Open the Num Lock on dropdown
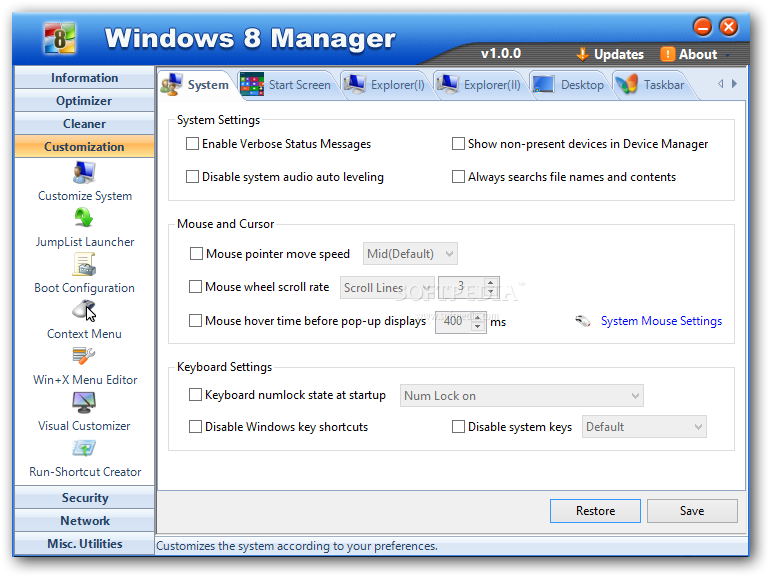 pos(522,396)
